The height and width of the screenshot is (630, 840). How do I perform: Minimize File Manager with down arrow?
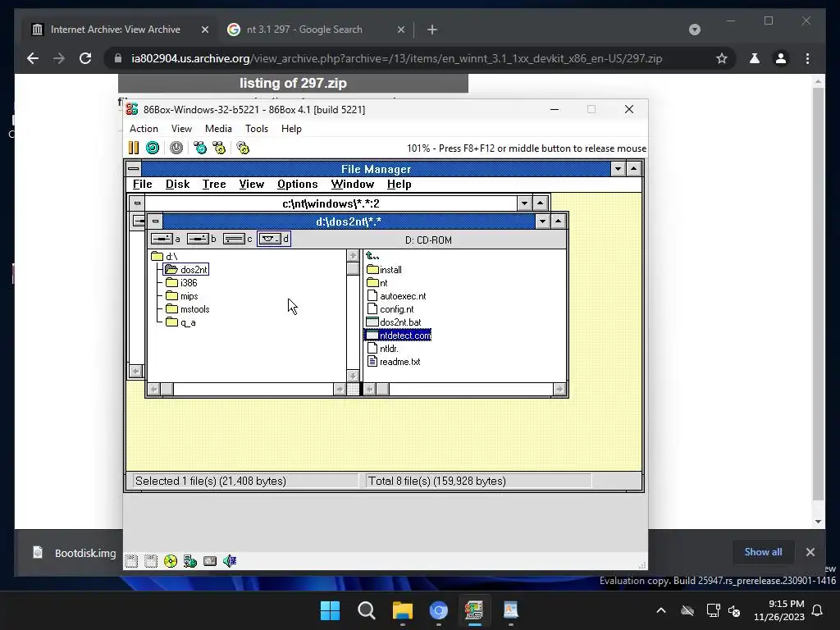(619, 169)
